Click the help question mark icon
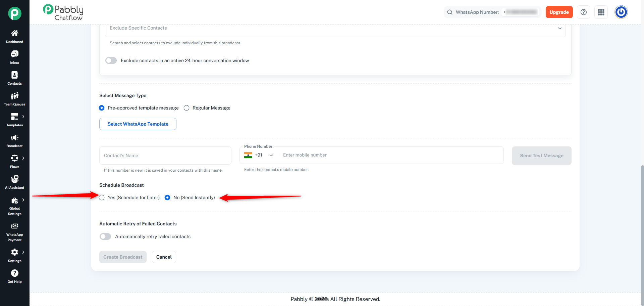Viewport: 644px width, 306px height. [584, 12]
